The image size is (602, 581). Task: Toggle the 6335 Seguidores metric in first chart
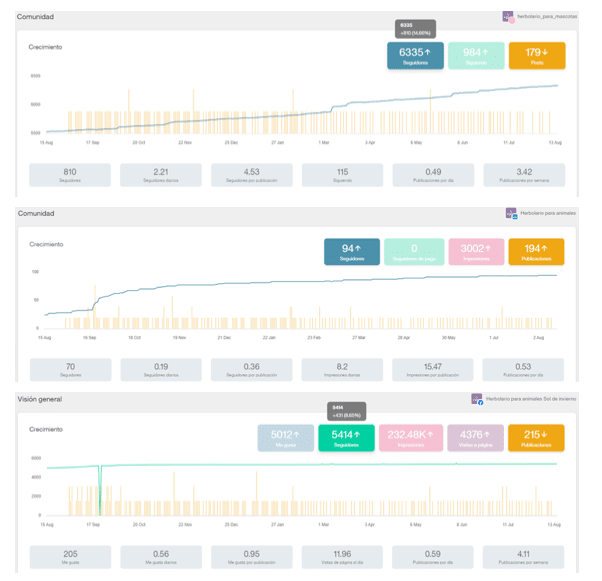coord(414,56)
